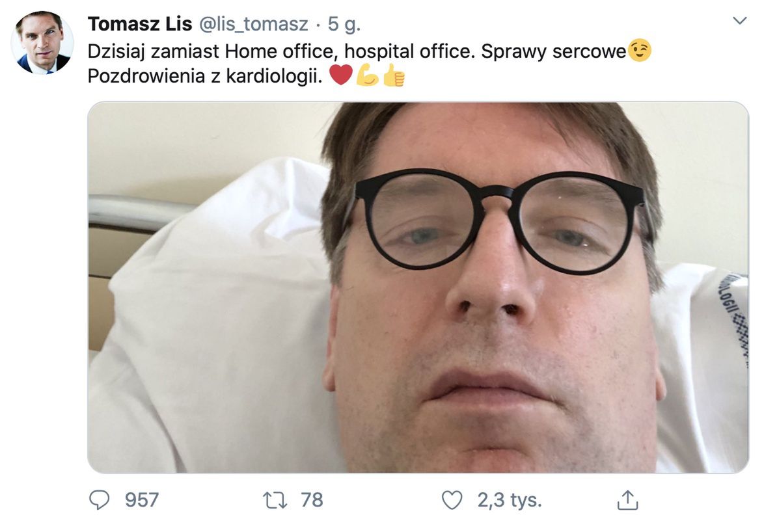Viewport: 764px width, 532px height.
Task: Click the thumbs up emoji
Action: [x=394, y=76]
